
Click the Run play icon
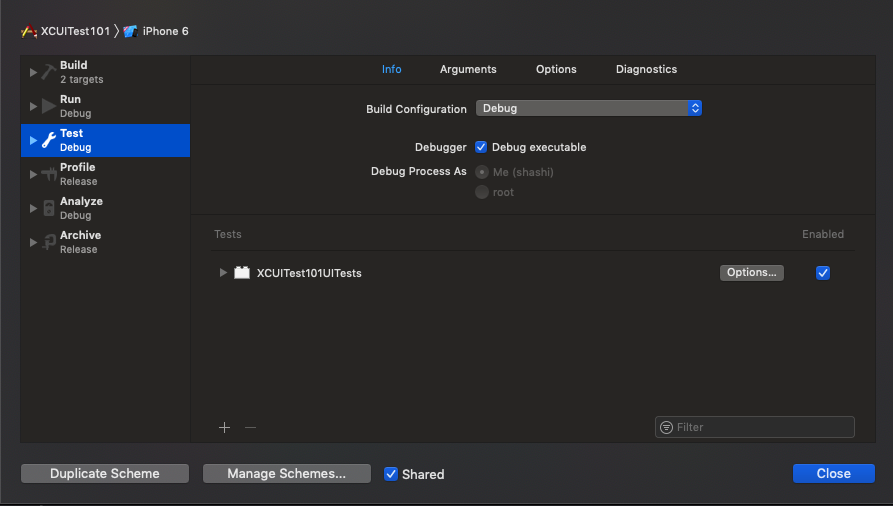coord(49,106)
